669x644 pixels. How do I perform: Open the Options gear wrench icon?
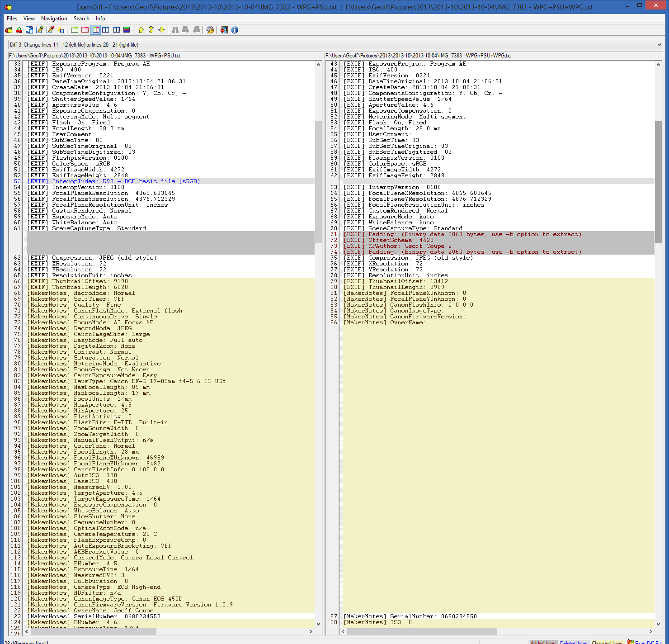210,30
